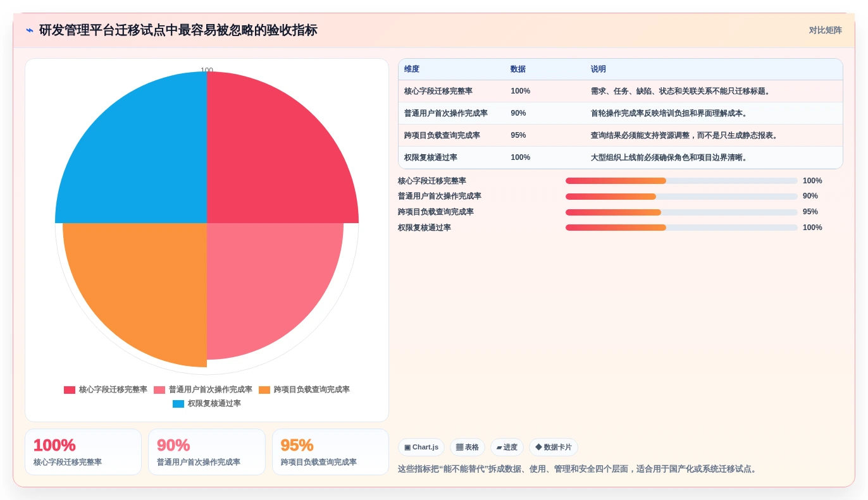Select the 表格 tag chip
Viewport: 868px width, 500px height.
pyautogui.click(x=468, y=448)
